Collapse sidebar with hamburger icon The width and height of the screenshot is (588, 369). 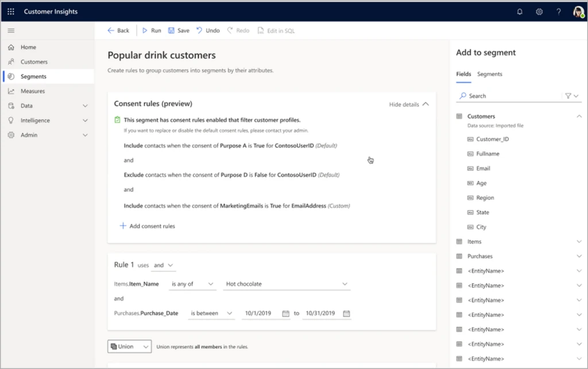click(11, 31)
